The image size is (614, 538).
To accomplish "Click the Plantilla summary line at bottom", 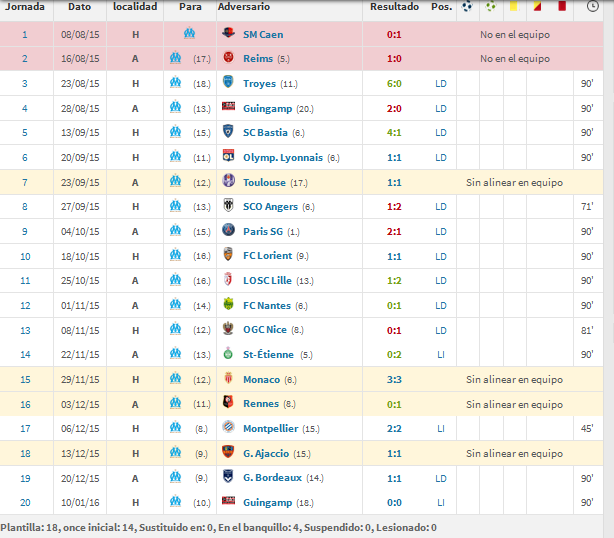I will pyautogui.click(x=219, y=527).
